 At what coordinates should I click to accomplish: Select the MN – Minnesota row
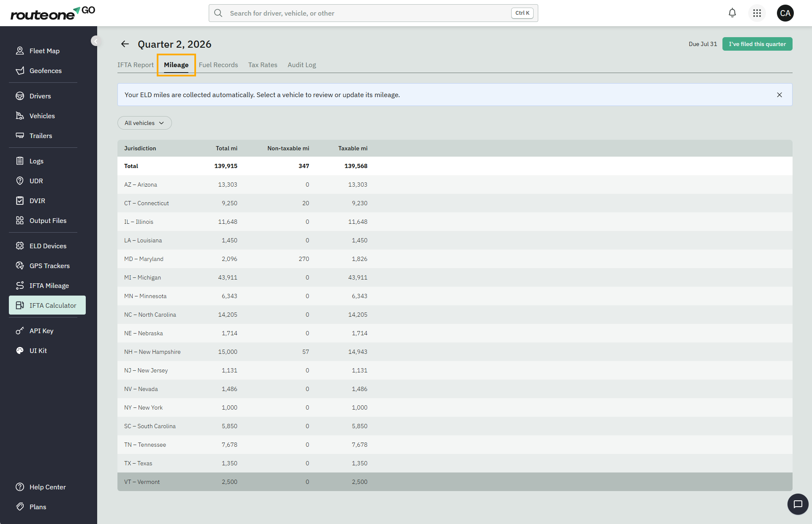pyautogui.click(x=455, y=296)
